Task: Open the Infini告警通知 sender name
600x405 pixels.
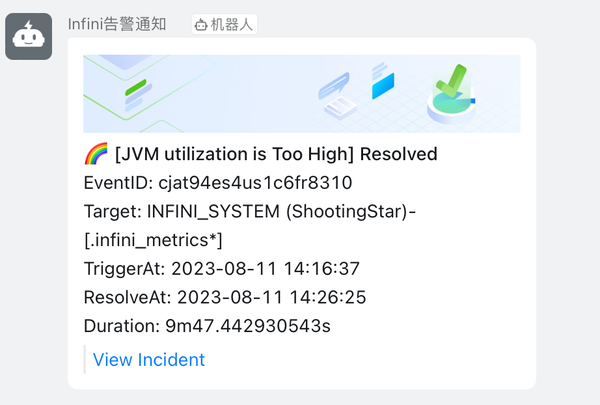Action: 117,24
